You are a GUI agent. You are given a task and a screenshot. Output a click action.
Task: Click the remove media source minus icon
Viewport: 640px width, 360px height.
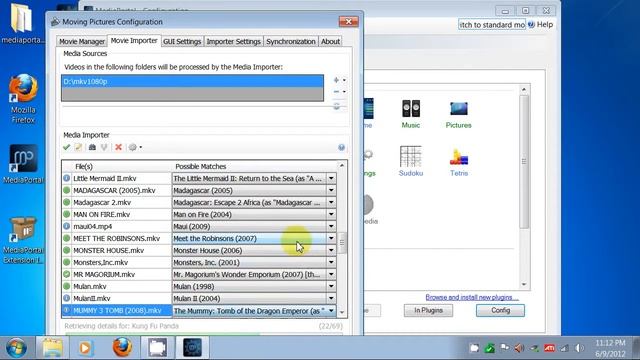pos(336,92)
